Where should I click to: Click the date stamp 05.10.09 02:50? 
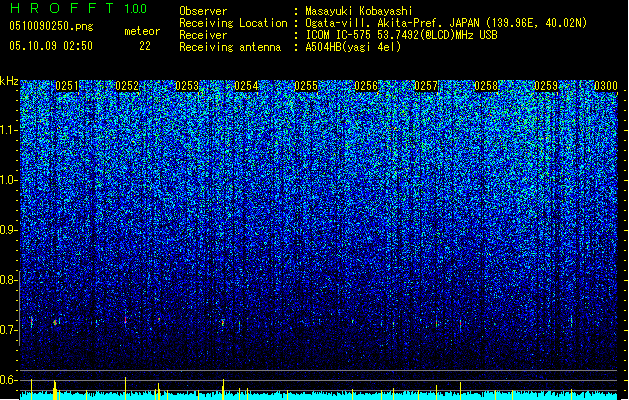pos(51,46)
